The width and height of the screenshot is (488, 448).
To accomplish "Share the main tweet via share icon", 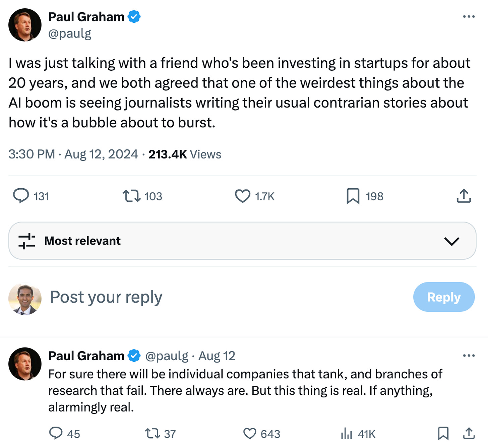I will coord(464,196).
